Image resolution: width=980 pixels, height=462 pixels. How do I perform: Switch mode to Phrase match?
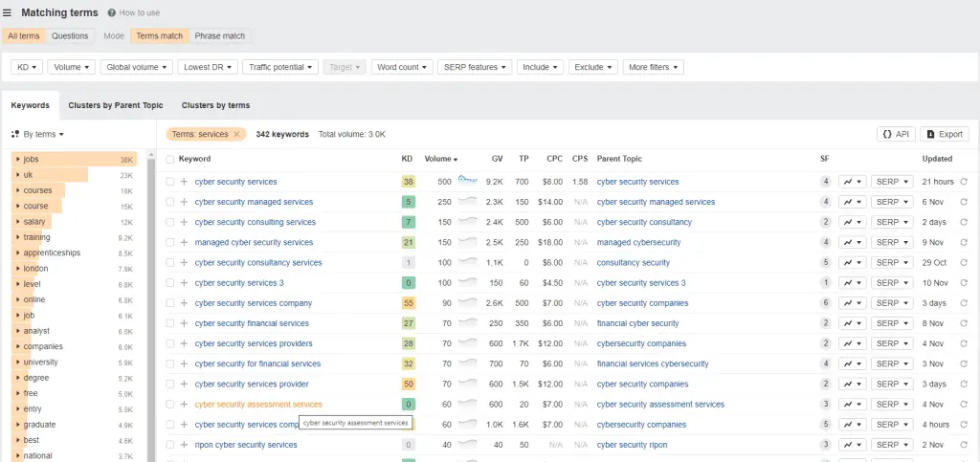(x=220, y=35)
